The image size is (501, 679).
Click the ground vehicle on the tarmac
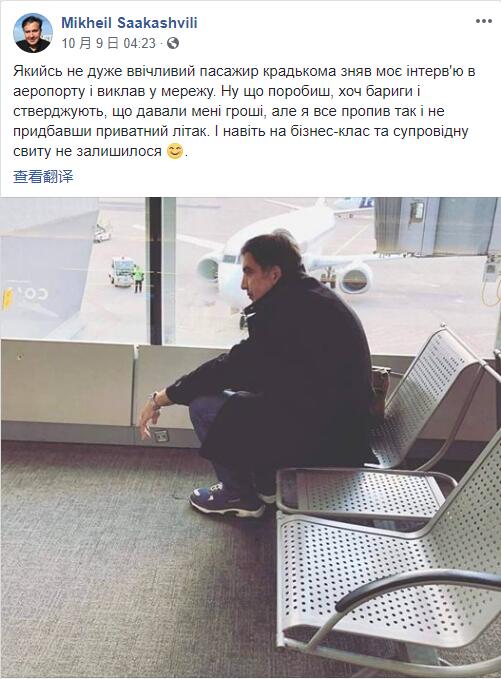point(122,272)
